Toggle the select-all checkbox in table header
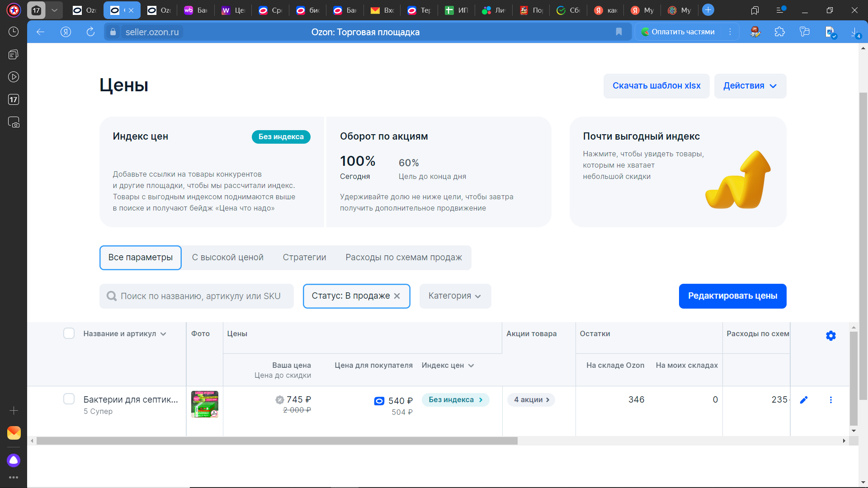 69,333
